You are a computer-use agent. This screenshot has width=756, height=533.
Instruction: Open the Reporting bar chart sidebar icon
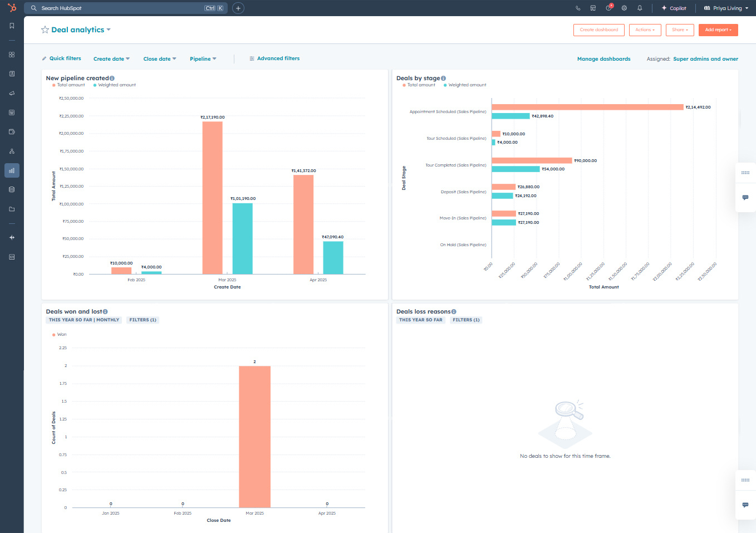click(x=12, y=170)
